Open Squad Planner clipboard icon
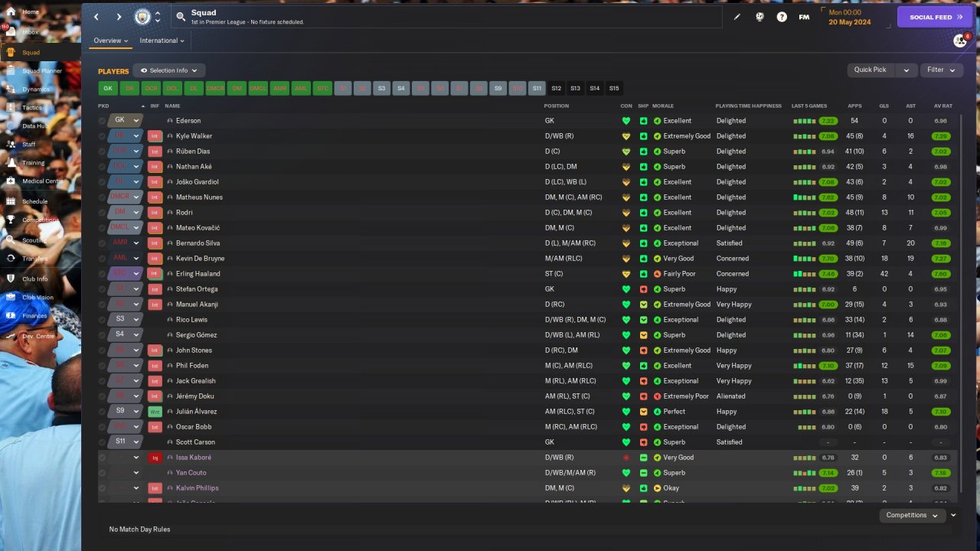The height and width of the screenshot is (551, 980). [x=11, y=71]
